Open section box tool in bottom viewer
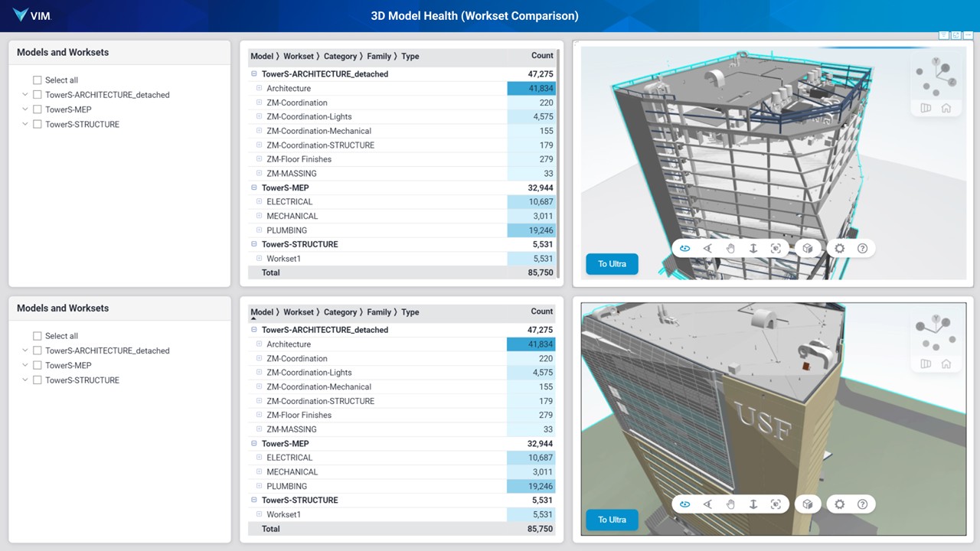The height and width of the screenshot is (551, 980). (807, 504)
